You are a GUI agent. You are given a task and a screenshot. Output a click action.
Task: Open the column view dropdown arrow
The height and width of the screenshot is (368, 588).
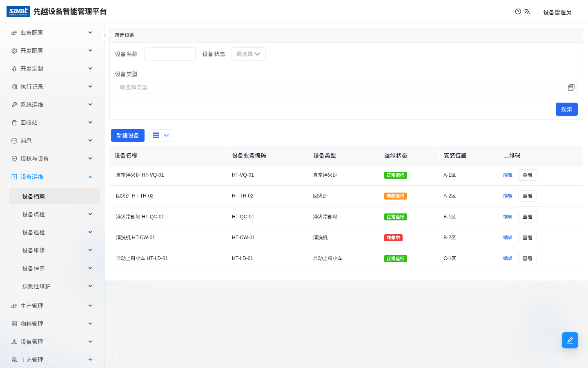click(166, 135)
